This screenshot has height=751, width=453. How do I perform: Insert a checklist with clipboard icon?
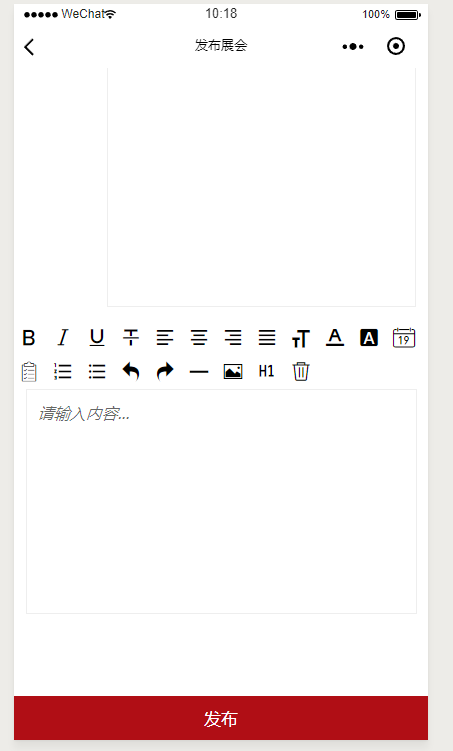(x=29, y=372)
